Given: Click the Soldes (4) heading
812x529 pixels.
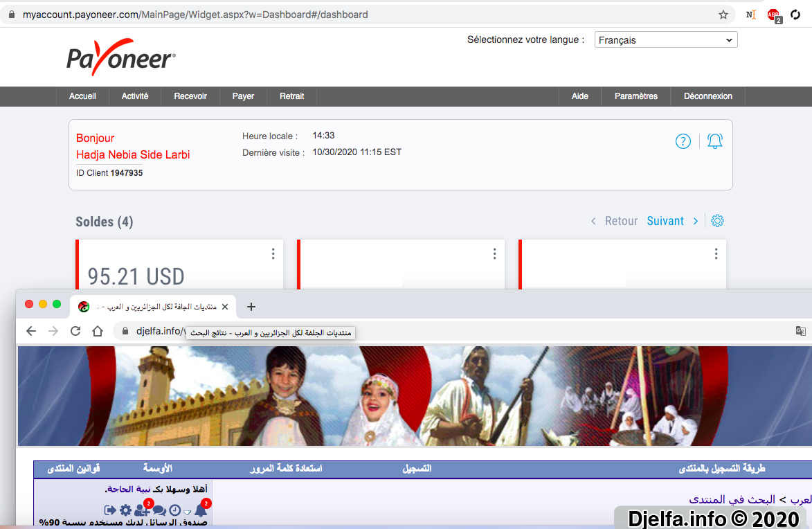Looking at the screenshot, I should tap(105, 222).
